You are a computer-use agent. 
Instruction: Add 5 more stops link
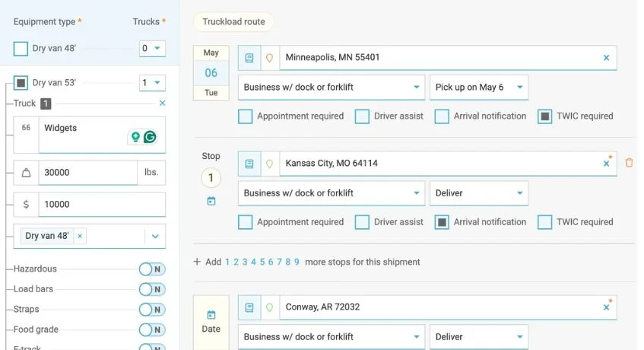(262, 262)
